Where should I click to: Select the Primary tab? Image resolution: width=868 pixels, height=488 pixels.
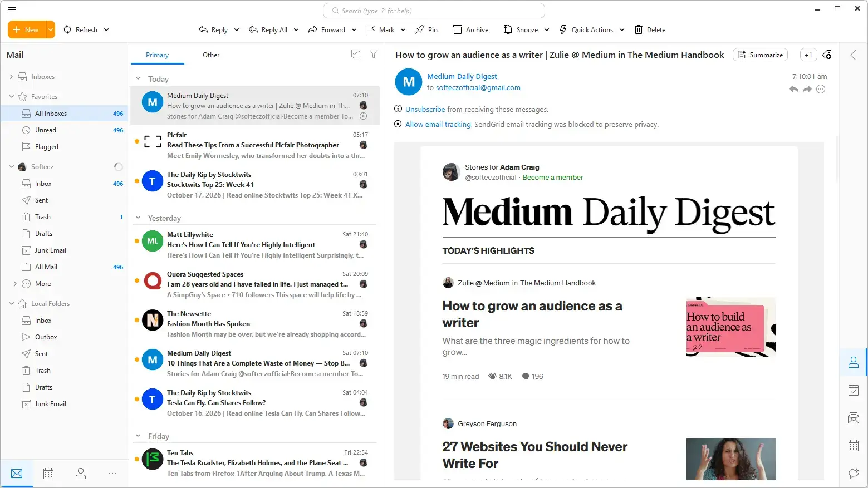[157, 55]
